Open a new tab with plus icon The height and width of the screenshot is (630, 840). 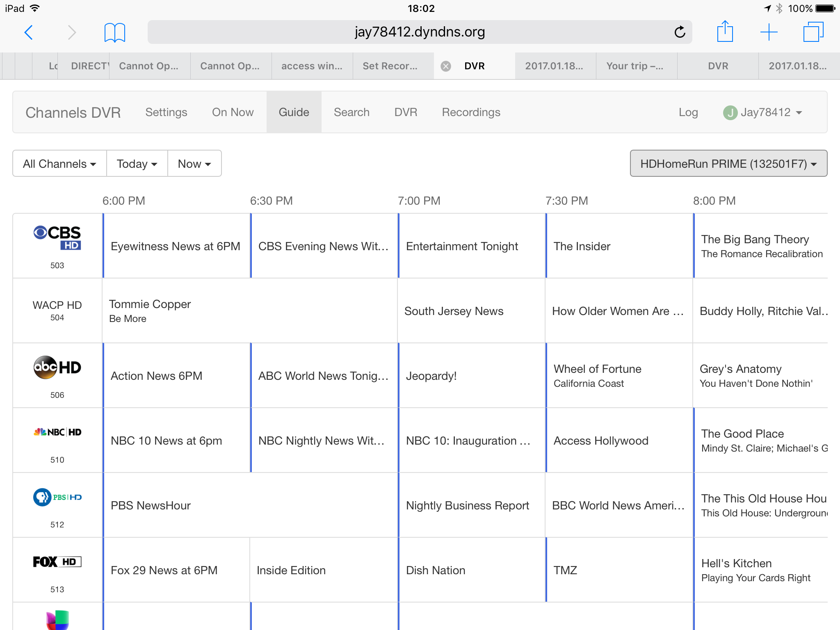click(769, 32)
